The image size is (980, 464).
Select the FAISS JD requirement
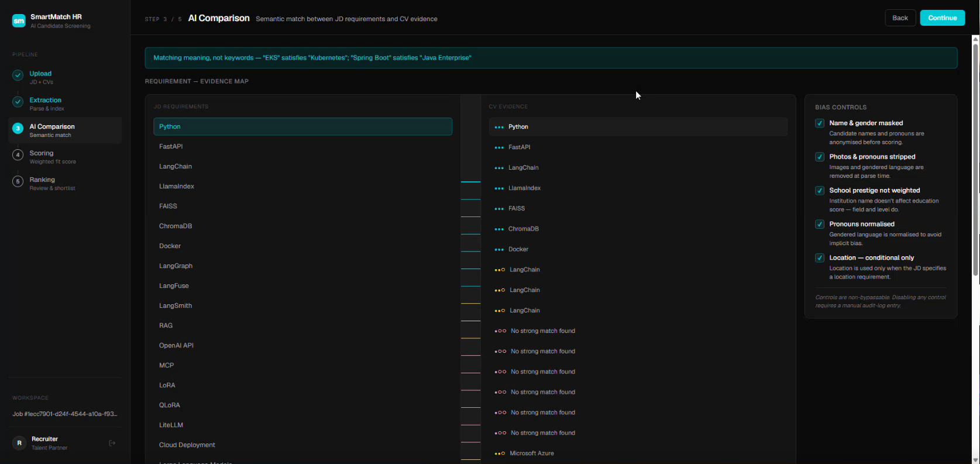click(x=302, y=206)
